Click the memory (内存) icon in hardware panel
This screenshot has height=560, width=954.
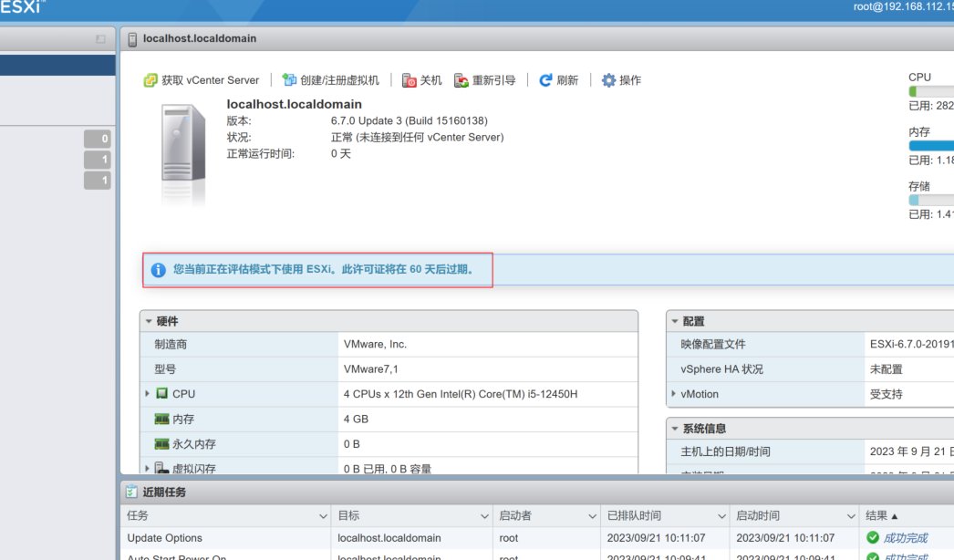161,419
